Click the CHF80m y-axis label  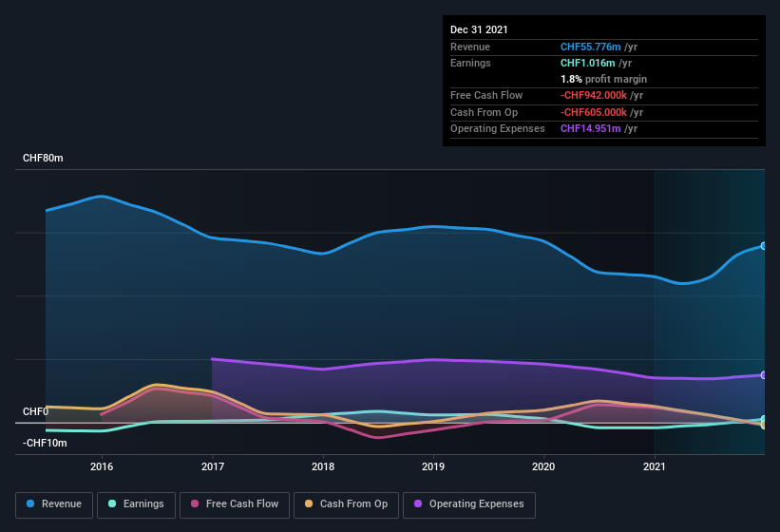point(43,158)
